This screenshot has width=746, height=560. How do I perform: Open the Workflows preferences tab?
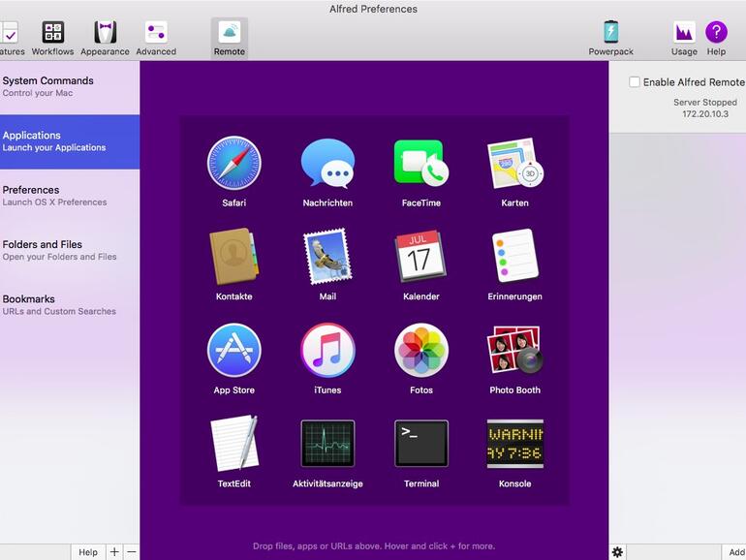[53, 38]
